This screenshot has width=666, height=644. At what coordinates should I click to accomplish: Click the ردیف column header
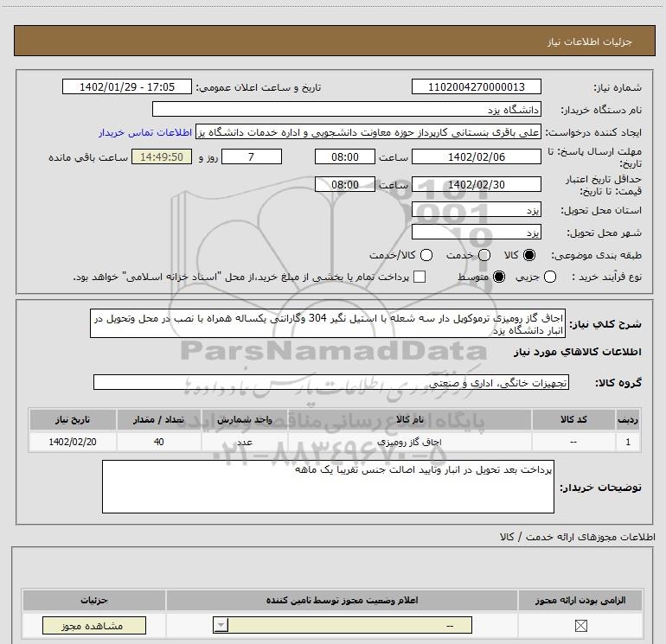click(628, 419)
